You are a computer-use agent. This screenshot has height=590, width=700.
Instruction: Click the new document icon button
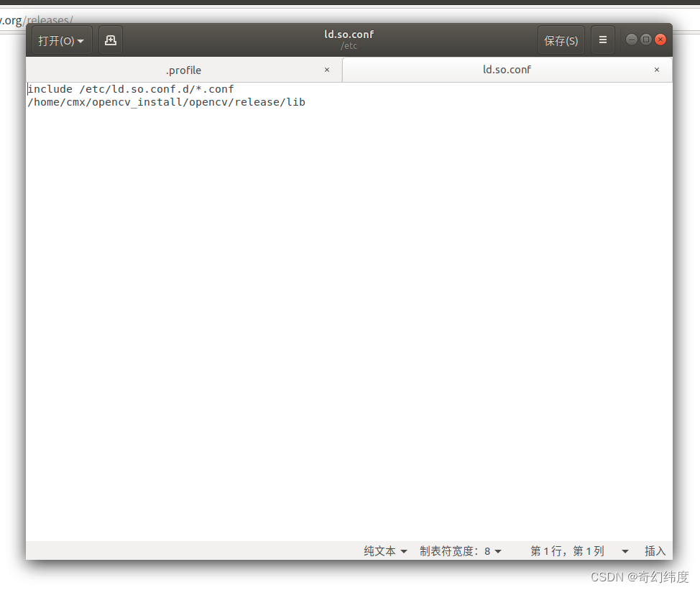pos(110,41)
